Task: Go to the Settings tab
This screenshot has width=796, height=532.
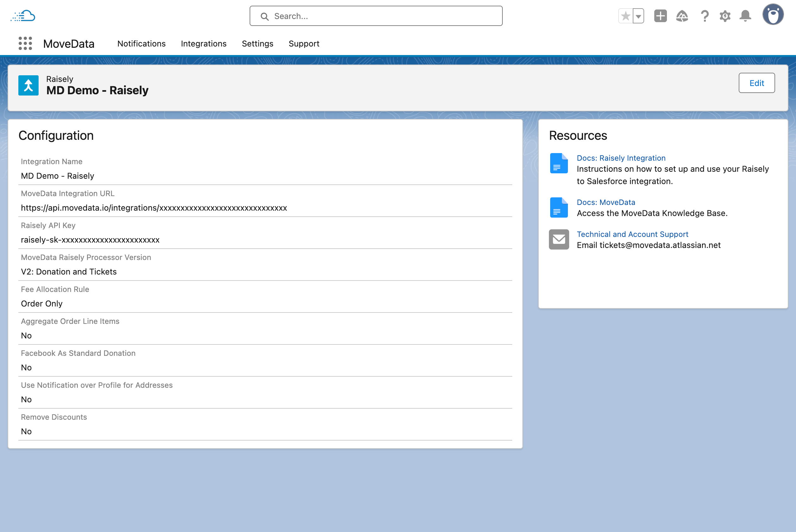Action: (x=257, y=44)
